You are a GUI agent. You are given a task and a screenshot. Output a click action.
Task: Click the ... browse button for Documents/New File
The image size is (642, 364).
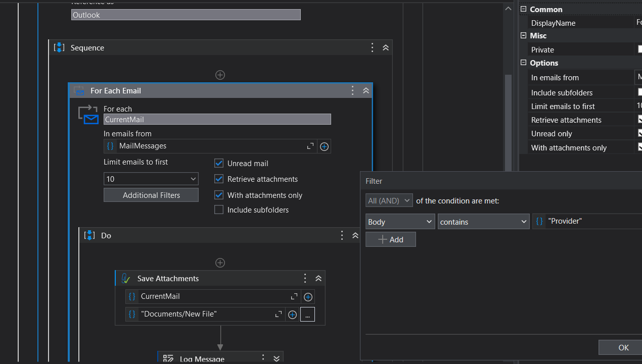307,314
